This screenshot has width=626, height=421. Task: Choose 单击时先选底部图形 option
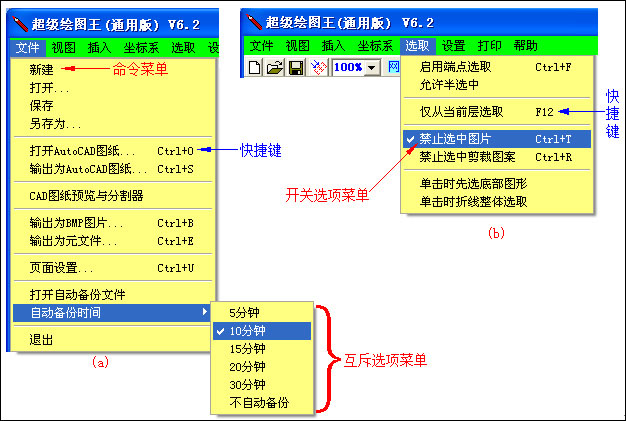click(473, 184)
